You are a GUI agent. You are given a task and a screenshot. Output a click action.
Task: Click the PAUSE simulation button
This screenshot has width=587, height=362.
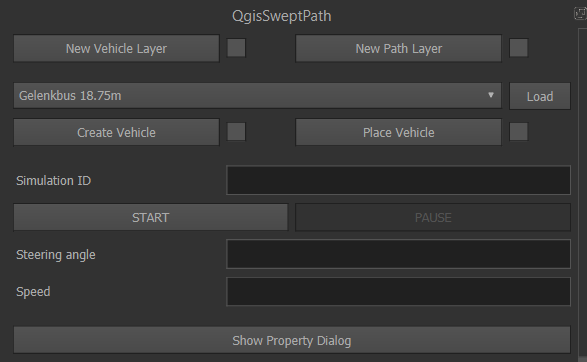click(x=433, y=217)
